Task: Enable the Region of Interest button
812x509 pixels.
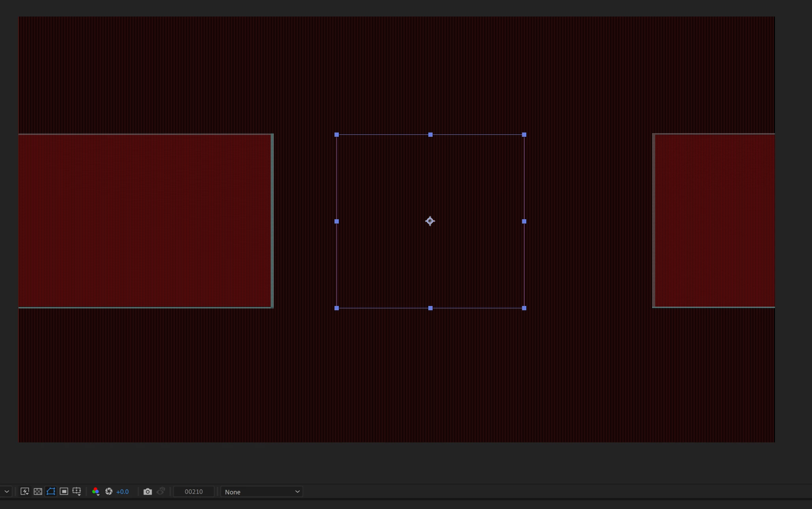Action: pyautogui.click(x=64, y=491)
